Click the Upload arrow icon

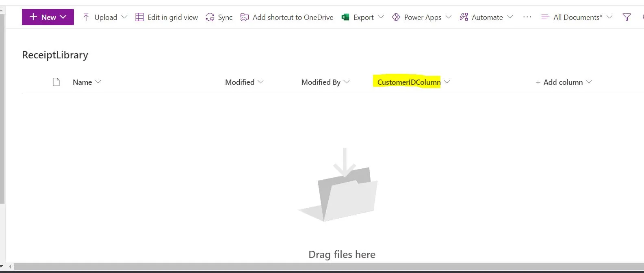tap(86, 17)
